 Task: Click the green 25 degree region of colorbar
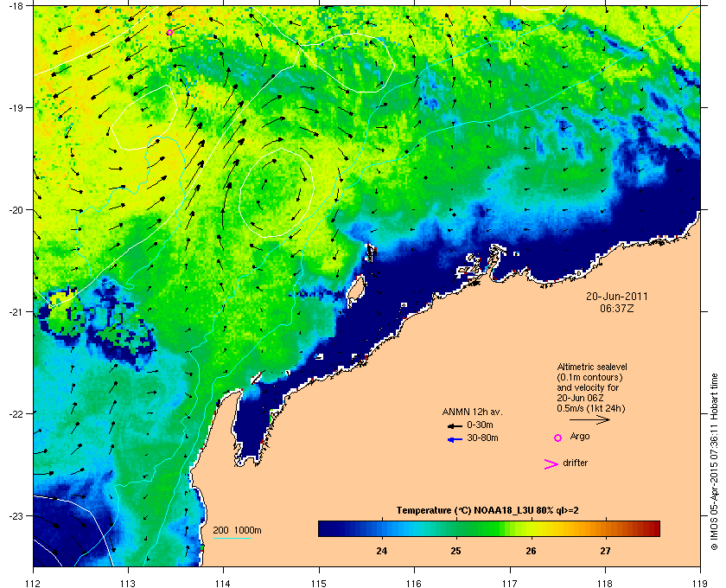click(x=456, y=528)
